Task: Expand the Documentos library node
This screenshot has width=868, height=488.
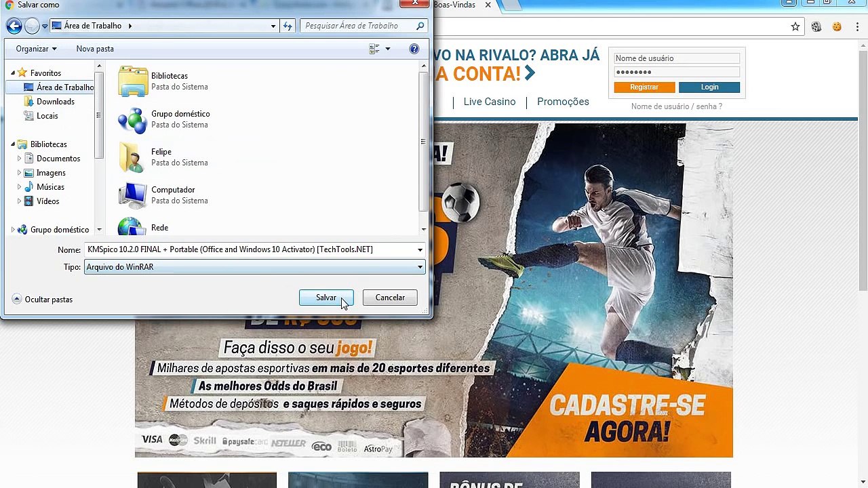Action: tap(20, 159)
